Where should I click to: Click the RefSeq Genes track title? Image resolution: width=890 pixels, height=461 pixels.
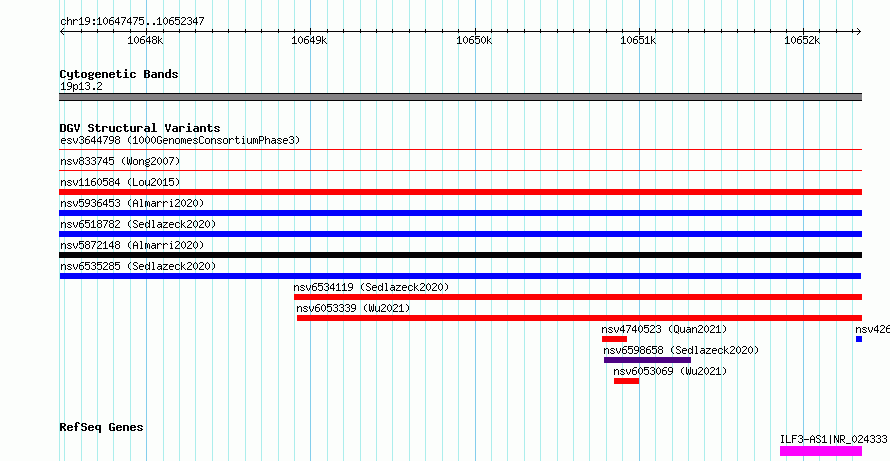click(102, 427)
